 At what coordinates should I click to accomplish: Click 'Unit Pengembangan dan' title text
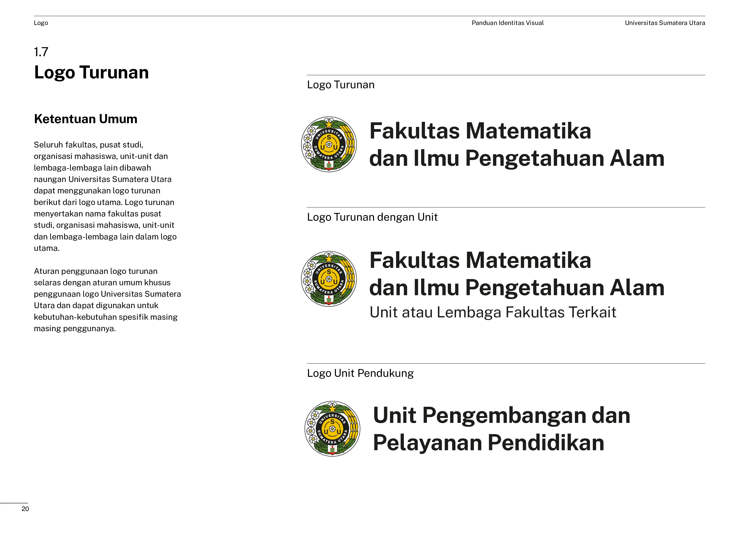click(501, 415)
